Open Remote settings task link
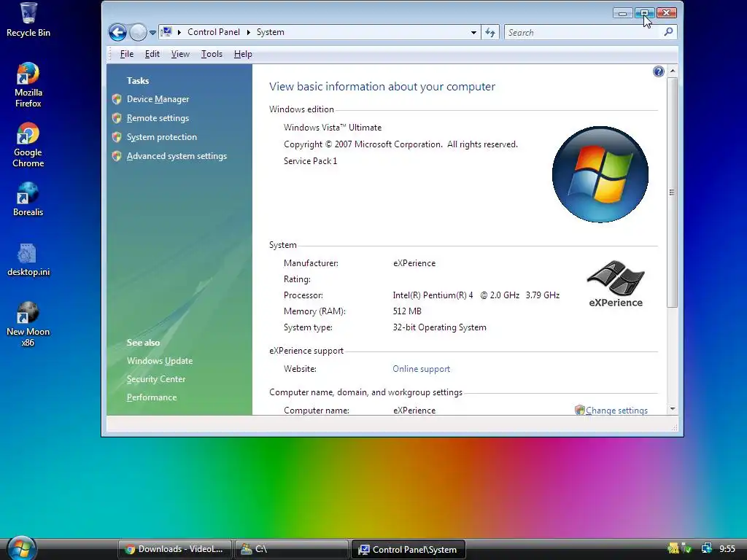Image resolution: width=747 pixels, height=560 pixels. [158, 118]
